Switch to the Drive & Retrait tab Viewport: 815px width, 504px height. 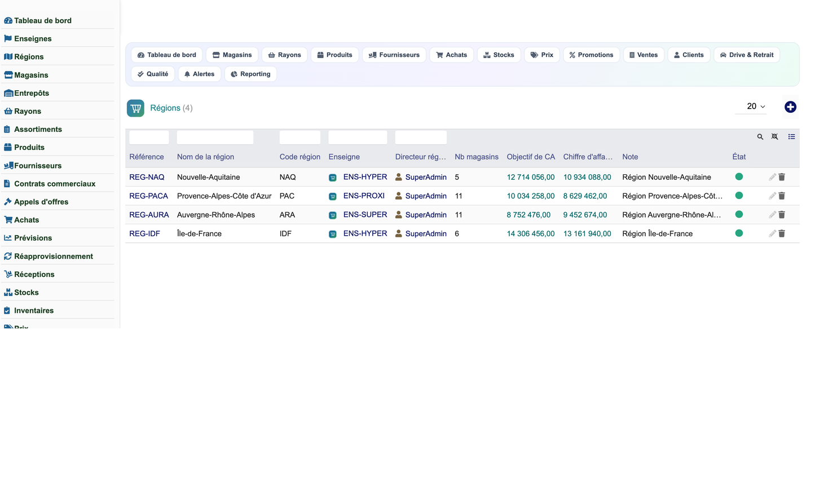(x=747, y=55)
